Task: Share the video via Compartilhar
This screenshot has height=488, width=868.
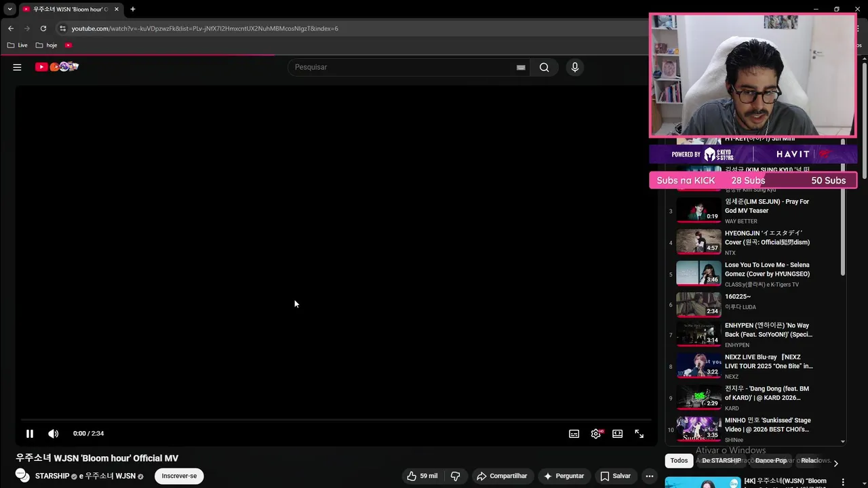Action: (x=502, y=476)
